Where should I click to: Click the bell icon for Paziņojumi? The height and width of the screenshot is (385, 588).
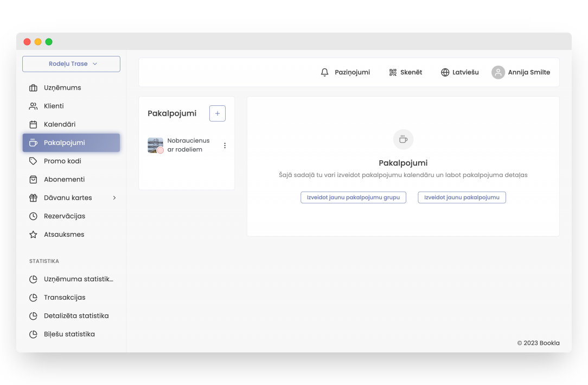pyautogui.click(x=325, y=72)
